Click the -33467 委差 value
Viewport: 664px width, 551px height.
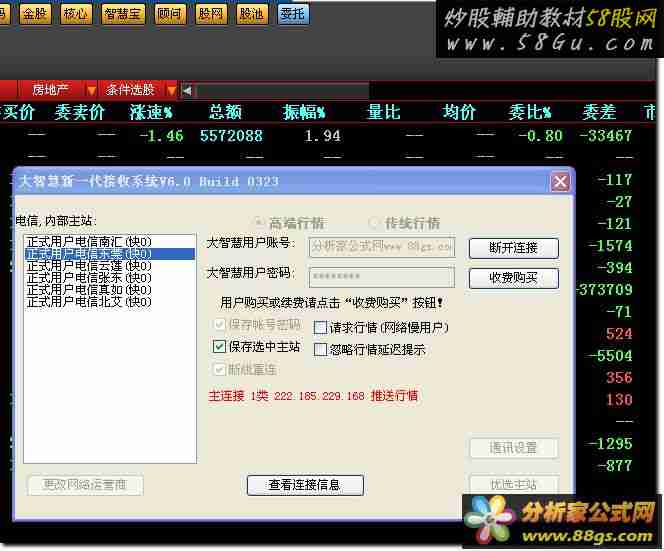point(605,136)
